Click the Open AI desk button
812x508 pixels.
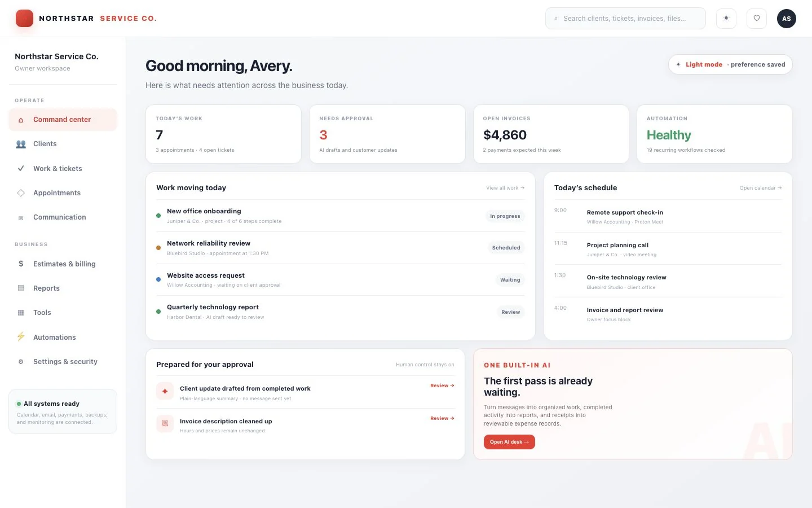pyautogui.click(x=509, y=442)
